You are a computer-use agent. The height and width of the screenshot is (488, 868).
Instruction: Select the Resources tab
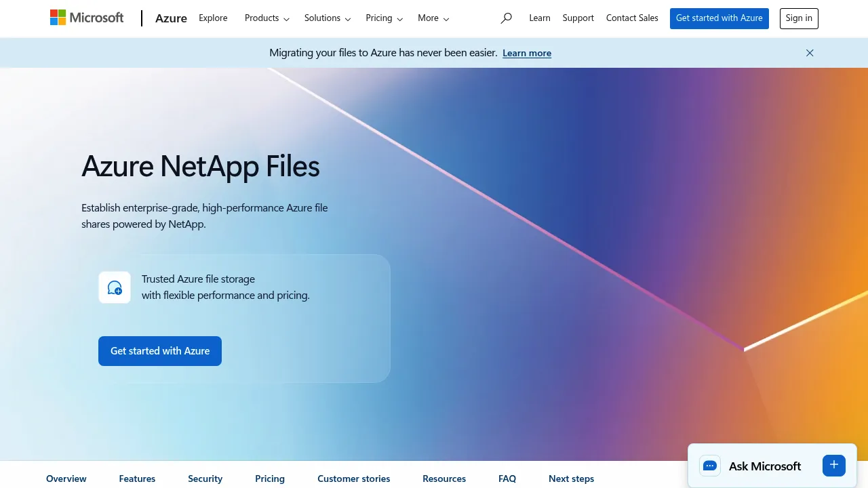tap(444, 479)
